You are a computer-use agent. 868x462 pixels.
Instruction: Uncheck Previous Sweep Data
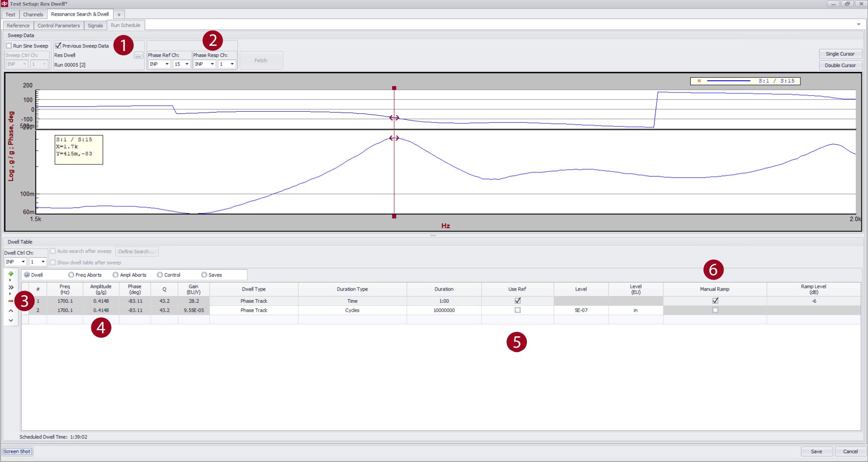[59, 45]
